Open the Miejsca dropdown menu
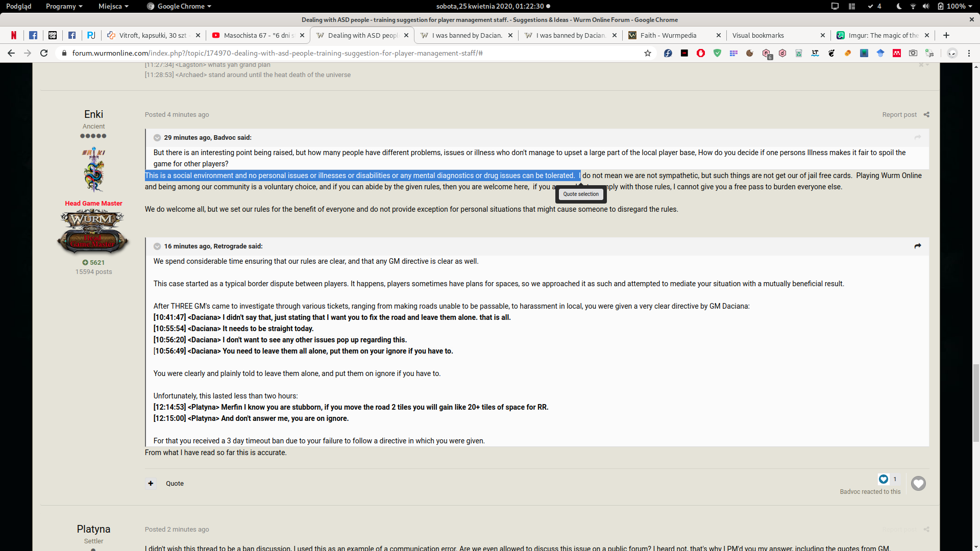The height and width of the screenshot is (551, 980). point(113,6)
